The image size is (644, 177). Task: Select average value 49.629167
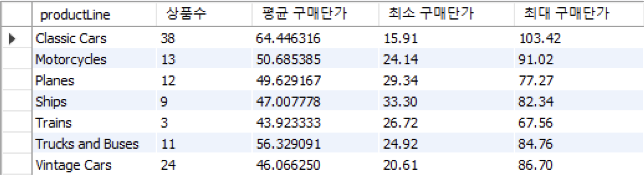tap(315, 80)
